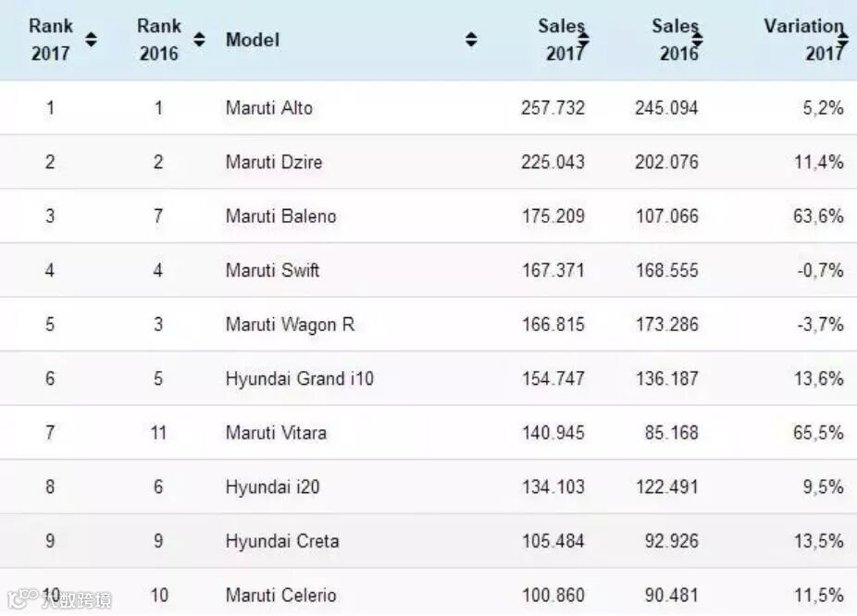This screenshot has width=857, height=616.
Task: Select the Maruti Alto model cell
Action: [269, 108]
